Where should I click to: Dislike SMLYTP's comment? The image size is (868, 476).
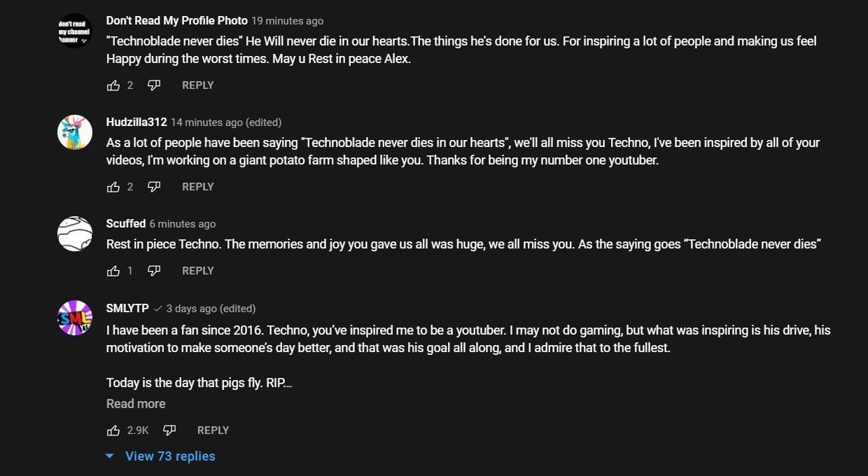tap(169, 430)
